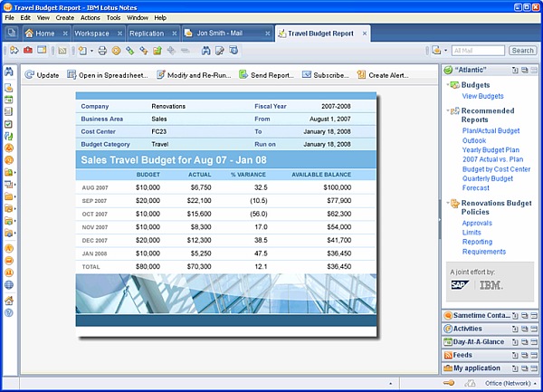The image size is (543, 392).
Task: Click the Create Alert icon
Action: (361, 75)
